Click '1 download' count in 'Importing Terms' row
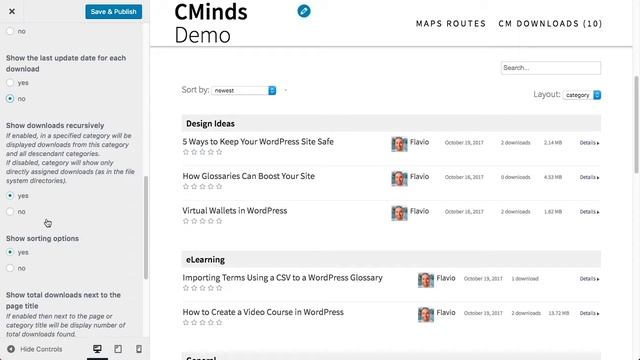This screenshot has height=360, width=640. [x=525, y=279]
